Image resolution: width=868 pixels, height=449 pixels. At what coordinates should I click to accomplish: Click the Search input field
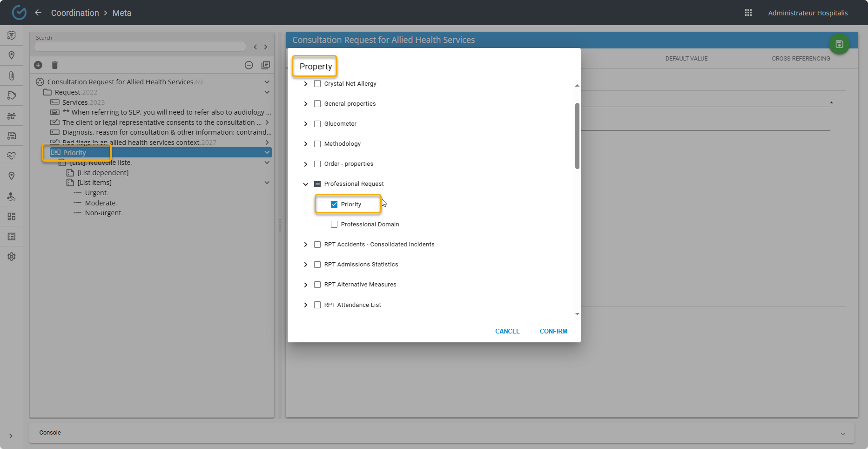(x=140, y=47)
